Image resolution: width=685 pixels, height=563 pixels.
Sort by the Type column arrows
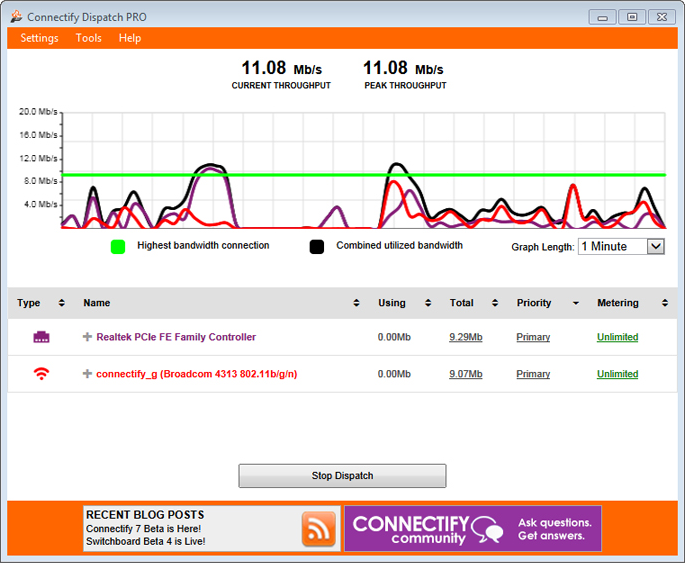61,303
